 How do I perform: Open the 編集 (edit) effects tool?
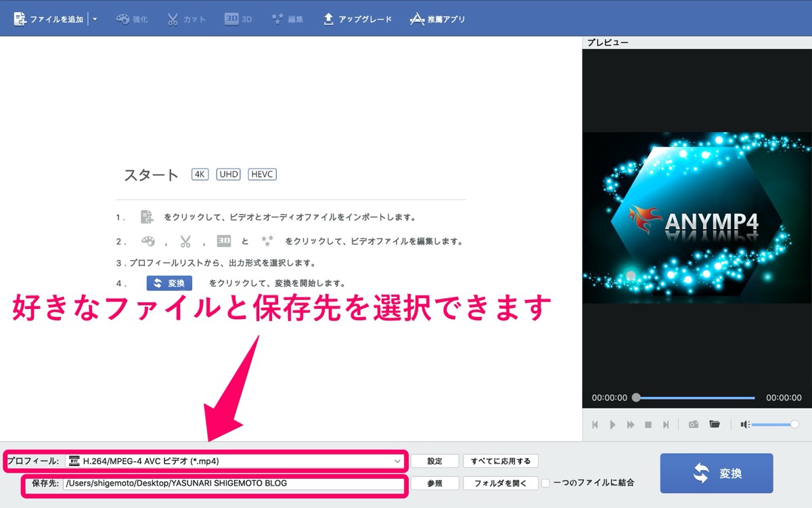(x=287, y=19)
